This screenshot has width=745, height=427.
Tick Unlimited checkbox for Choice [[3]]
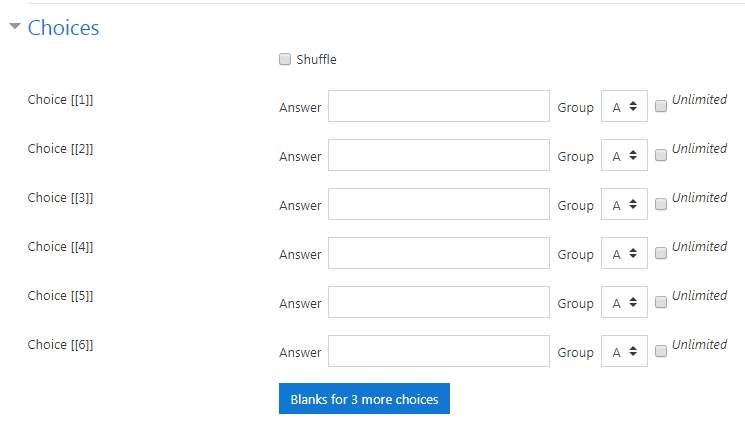[661, 204]
